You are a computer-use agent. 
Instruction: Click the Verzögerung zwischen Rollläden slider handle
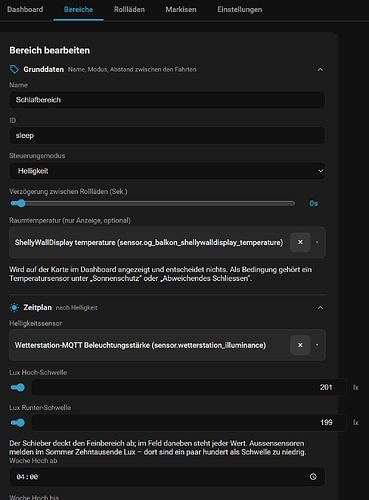21,203
